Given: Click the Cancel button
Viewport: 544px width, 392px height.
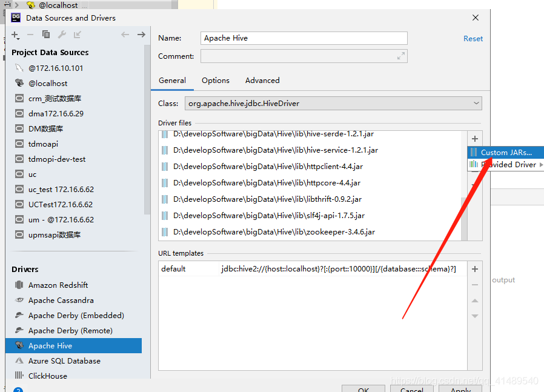Looking at the screenshot, I should pos(412,389).
